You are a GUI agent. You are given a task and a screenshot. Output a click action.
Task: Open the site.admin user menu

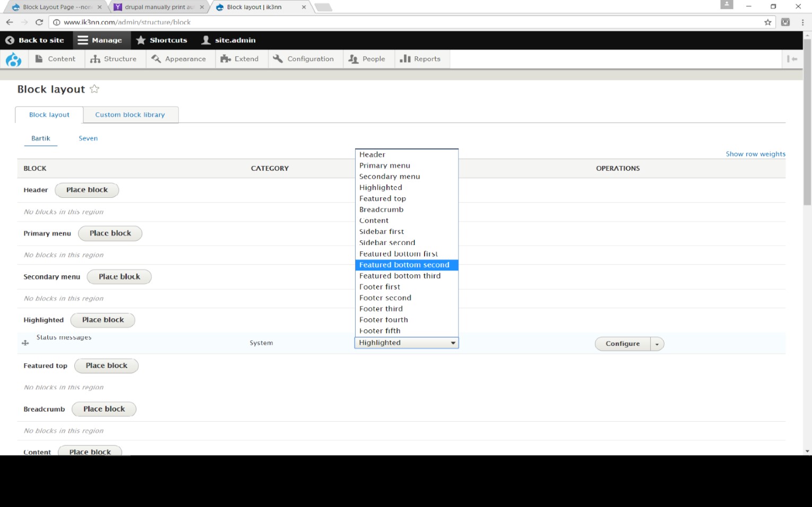[x=229, y=40]
